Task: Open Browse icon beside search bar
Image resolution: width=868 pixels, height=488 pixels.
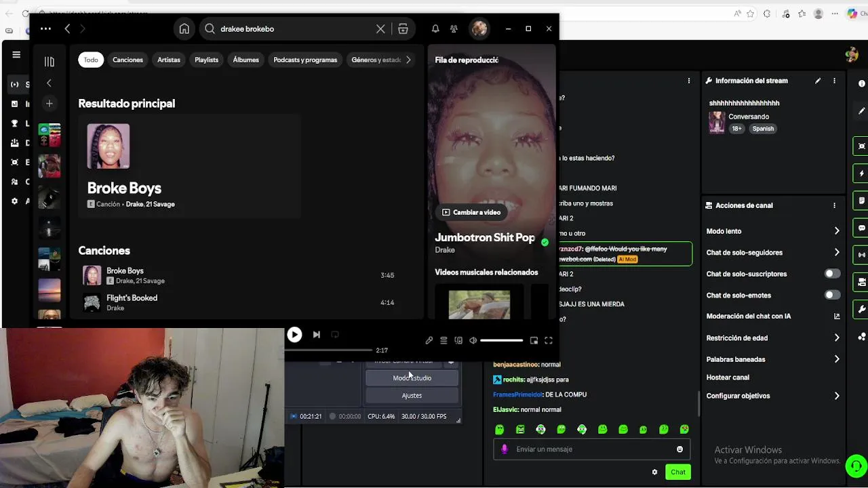Action: [x=403, y=29]
